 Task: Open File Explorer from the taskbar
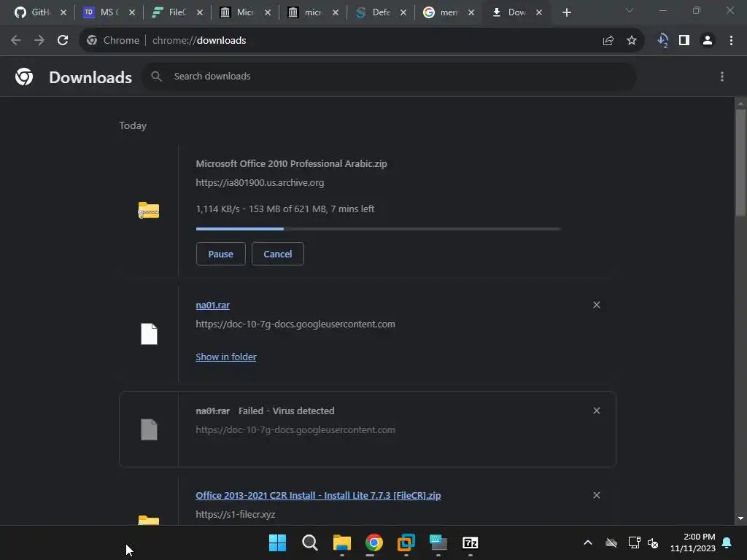341,542
